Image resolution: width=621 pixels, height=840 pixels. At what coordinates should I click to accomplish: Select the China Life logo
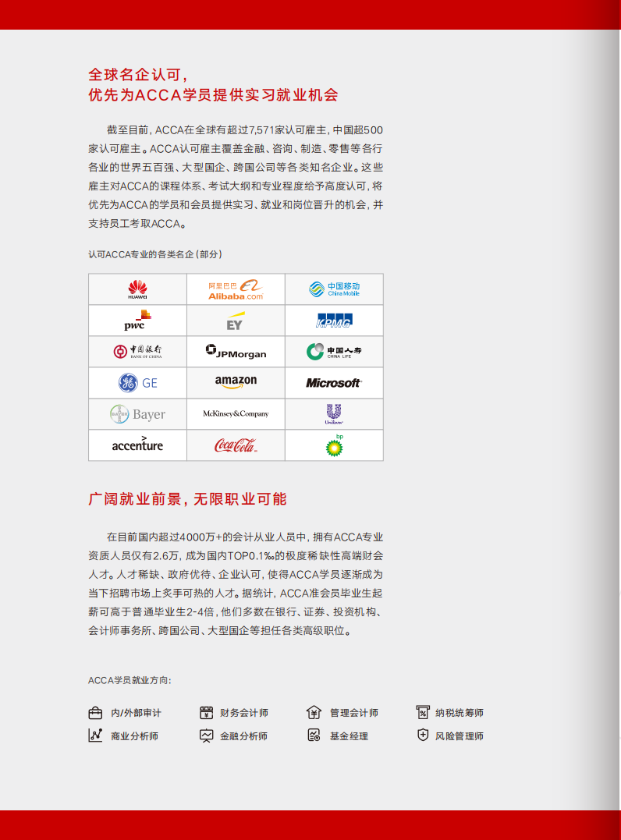click(334, 352)
